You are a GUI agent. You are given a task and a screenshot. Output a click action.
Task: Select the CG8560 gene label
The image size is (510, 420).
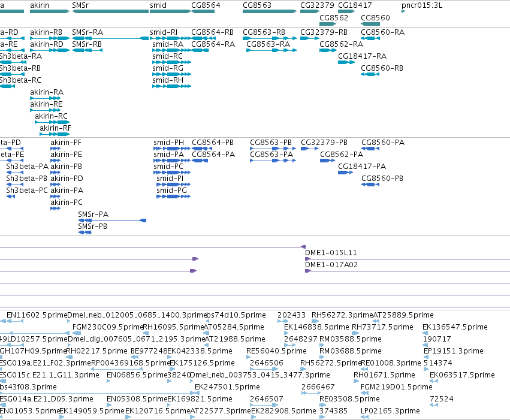(x=375, y=17)
